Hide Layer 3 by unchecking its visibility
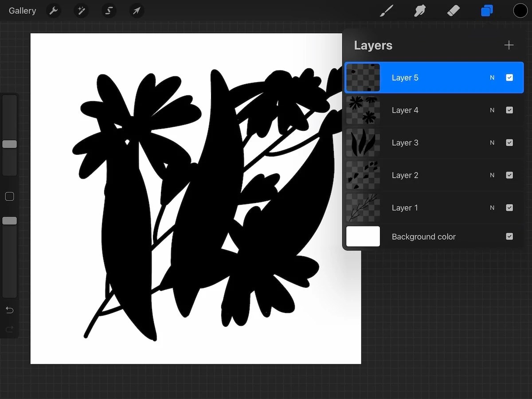Screen dimensions: 532x399 [x=509, y=142]
